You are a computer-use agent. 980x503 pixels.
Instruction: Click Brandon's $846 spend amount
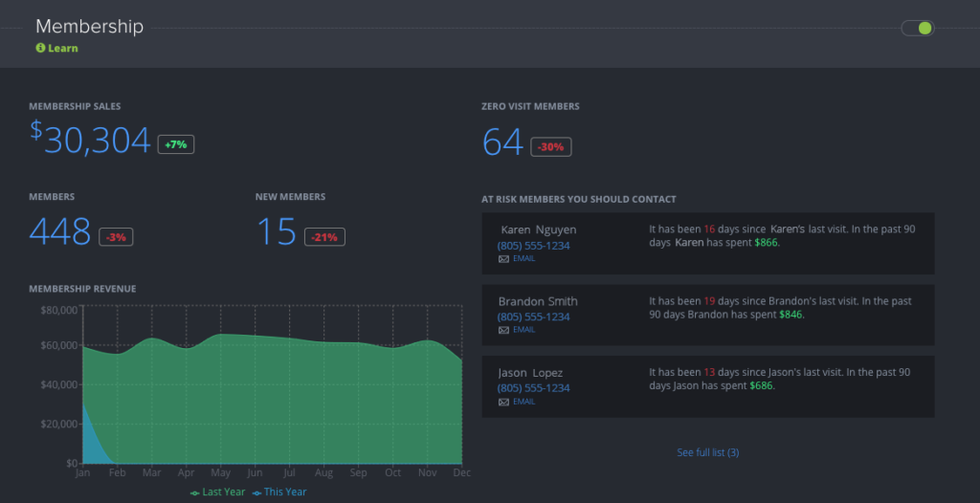tap(791, 315)
